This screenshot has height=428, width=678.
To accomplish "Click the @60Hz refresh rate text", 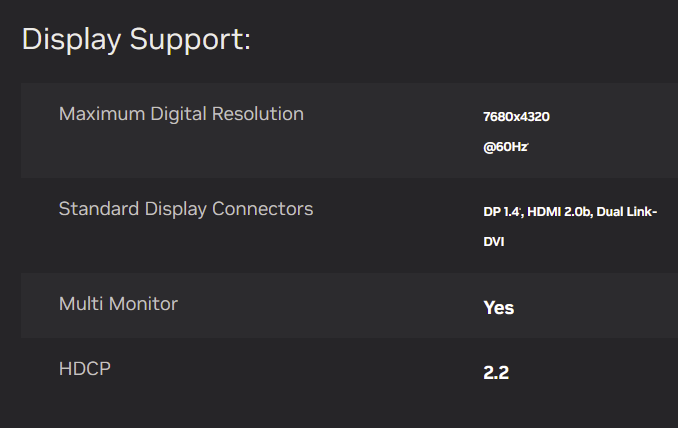I will [x=503, y=147].
